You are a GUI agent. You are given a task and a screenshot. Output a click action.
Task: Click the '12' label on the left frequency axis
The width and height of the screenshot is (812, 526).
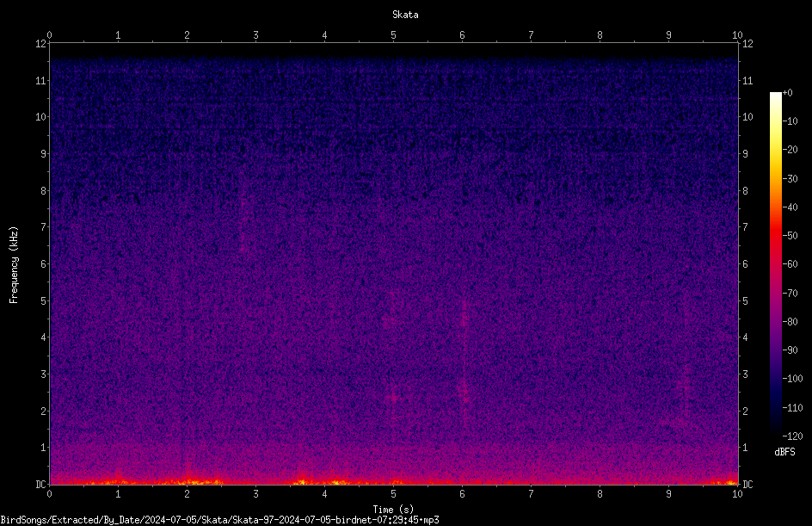(40, 44)
